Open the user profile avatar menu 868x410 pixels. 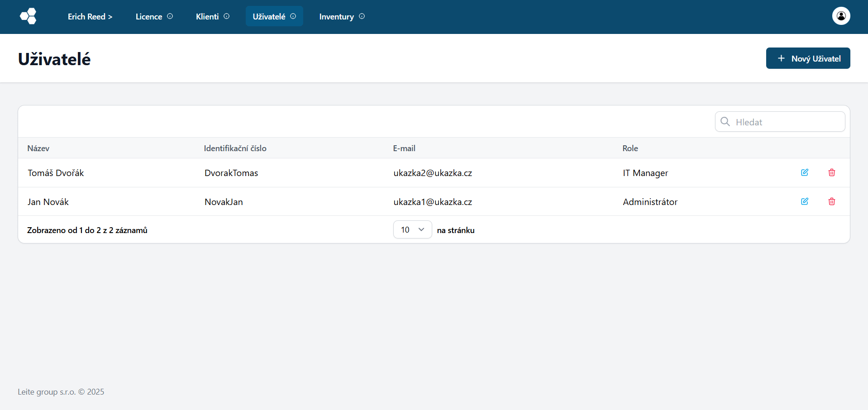click(841, 16)
